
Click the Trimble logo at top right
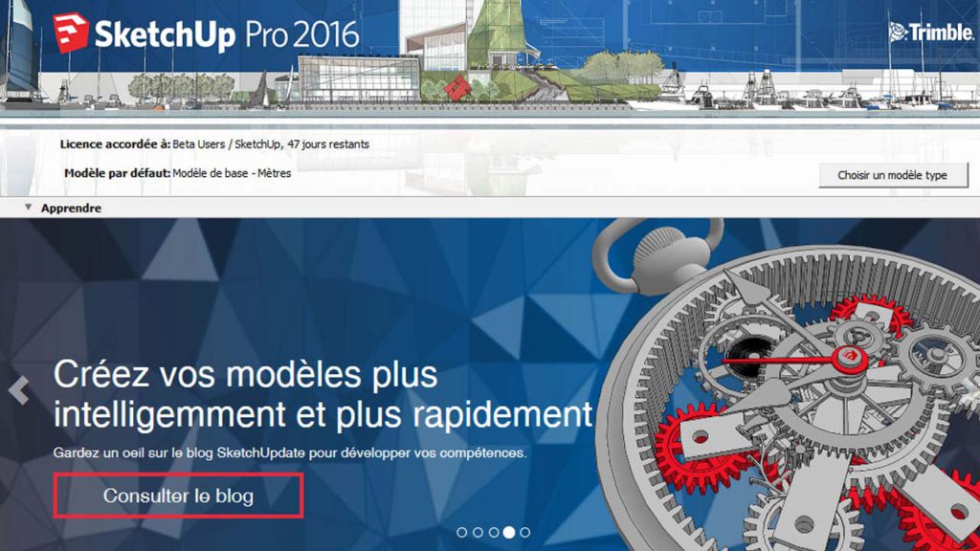click(930, 33)
